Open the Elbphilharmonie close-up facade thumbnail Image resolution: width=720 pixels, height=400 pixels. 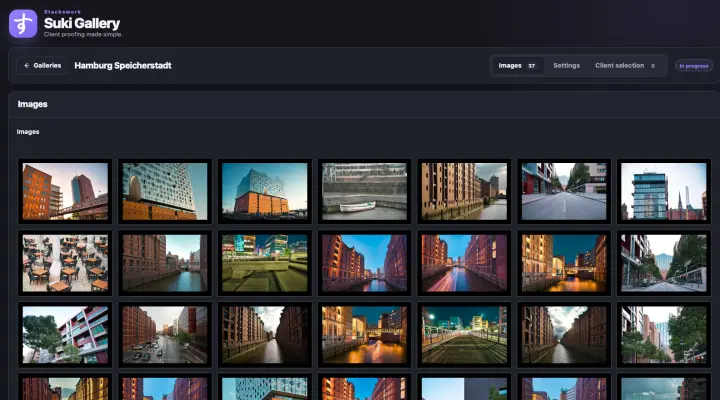[165, 192]
